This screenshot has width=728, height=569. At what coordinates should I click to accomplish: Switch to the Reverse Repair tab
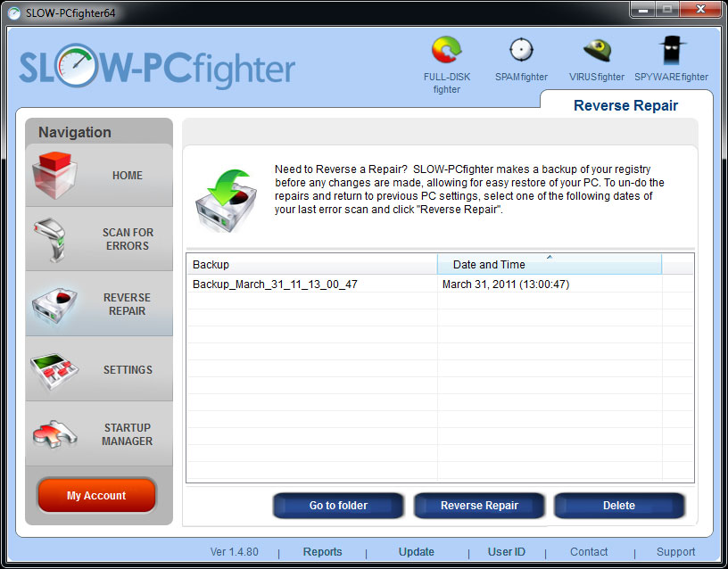click(x=625, y=105)
